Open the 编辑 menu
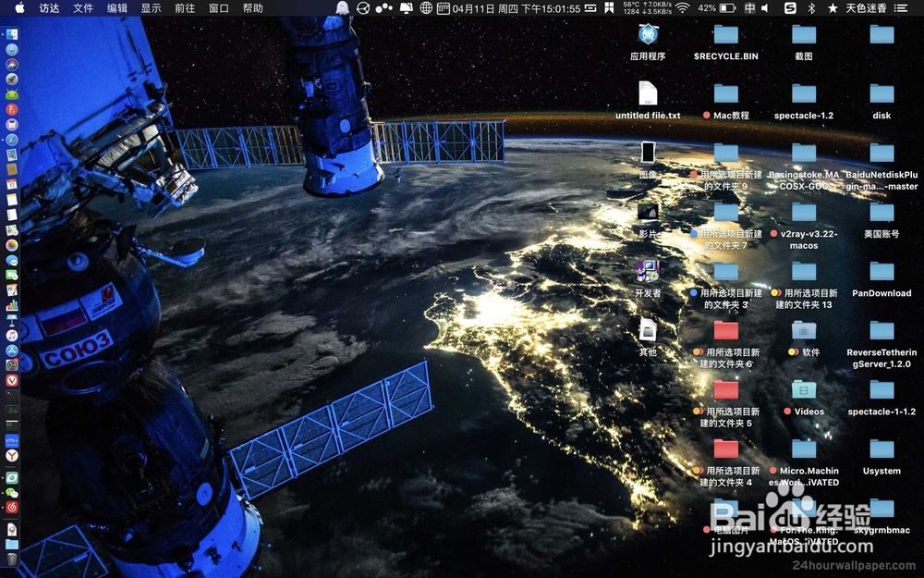This screenshot has width=924, height=578. tap(117, 7)
